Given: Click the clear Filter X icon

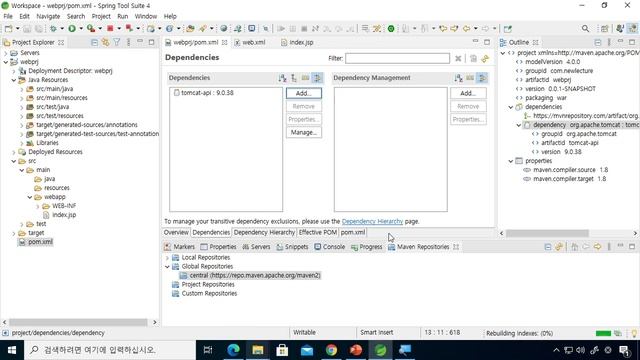Looking at the screenshot, I should [x=458, y=58].
